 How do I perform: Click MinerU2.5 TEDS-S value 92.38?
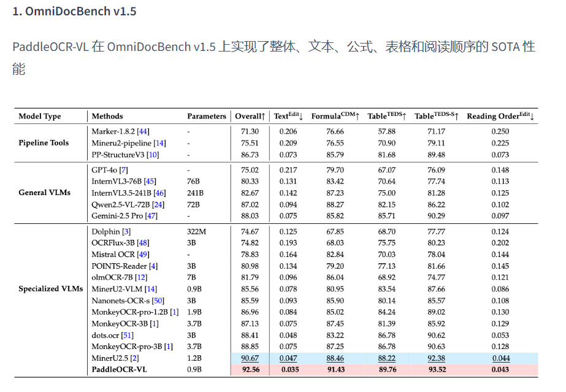pyautogui.click(x=437, y=358)
